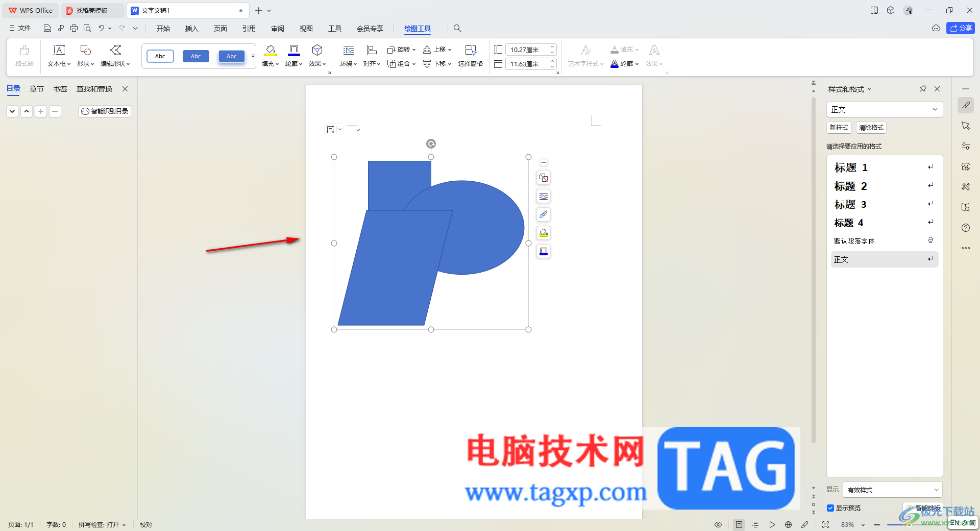Image resolution: width=980 pixels, height=531 pixels.
Task: Open the Shapes gallery
Action: click(85, 56)
